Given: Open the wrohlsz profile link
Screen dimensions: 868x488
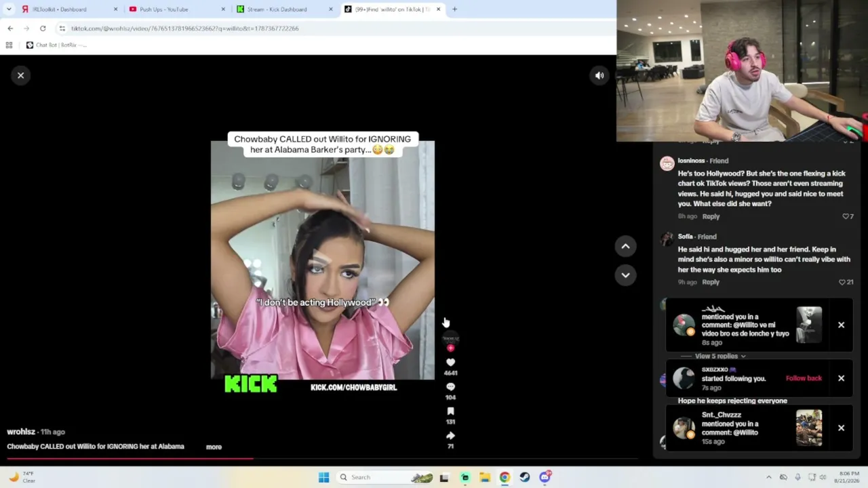Looking at the screenshot, I should click(x=21, y=432).
